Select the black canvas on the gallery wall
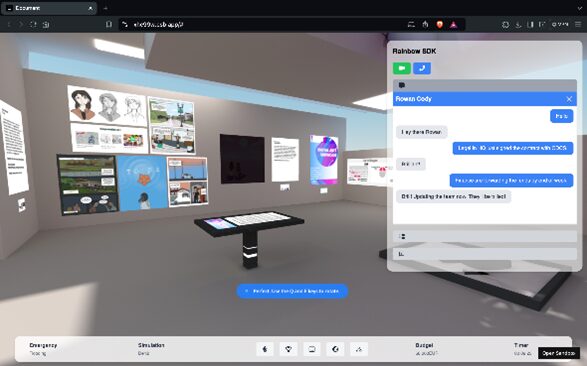Screen dimensions: 587x366 (242, 159)
